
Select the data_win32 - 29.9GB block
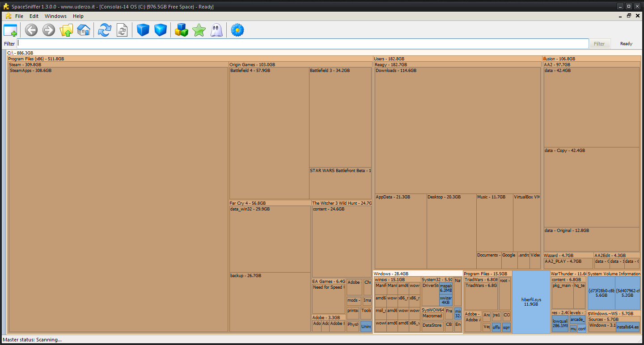click(270, 239)
